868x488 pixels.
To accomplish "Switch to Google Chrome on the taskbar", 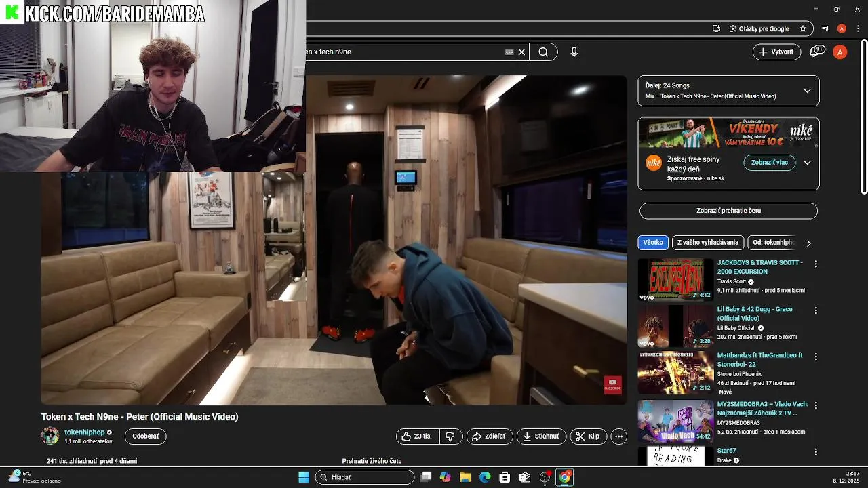I will pyautogui.click(x=564, y=477).
